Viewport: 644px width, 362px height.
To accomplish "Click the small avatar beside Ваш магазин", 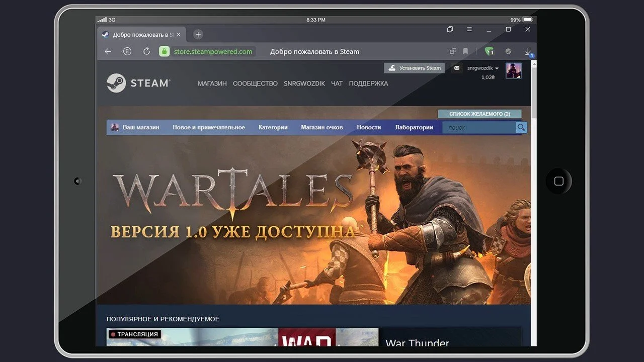I will pos(115,127).
